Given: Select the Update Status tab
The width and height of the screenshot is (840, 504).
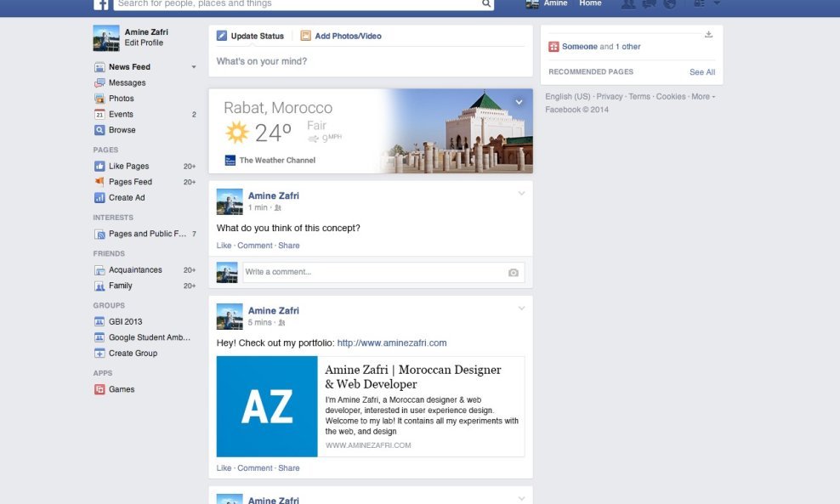Looking at the screenshot, I should tap(250, 36).
